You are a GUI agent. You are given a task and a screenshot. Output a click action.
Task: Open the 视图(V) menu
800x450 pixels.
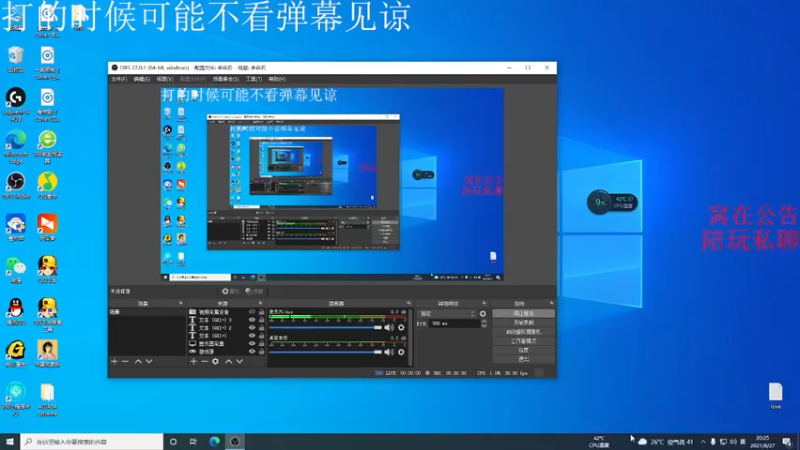click(165, 79)
